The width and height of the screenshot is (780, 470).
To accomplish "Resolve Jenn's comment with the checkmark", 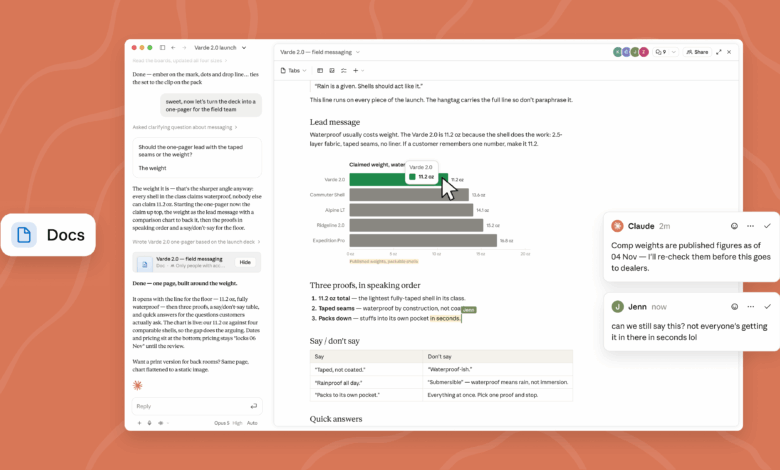I will (767, 306).
